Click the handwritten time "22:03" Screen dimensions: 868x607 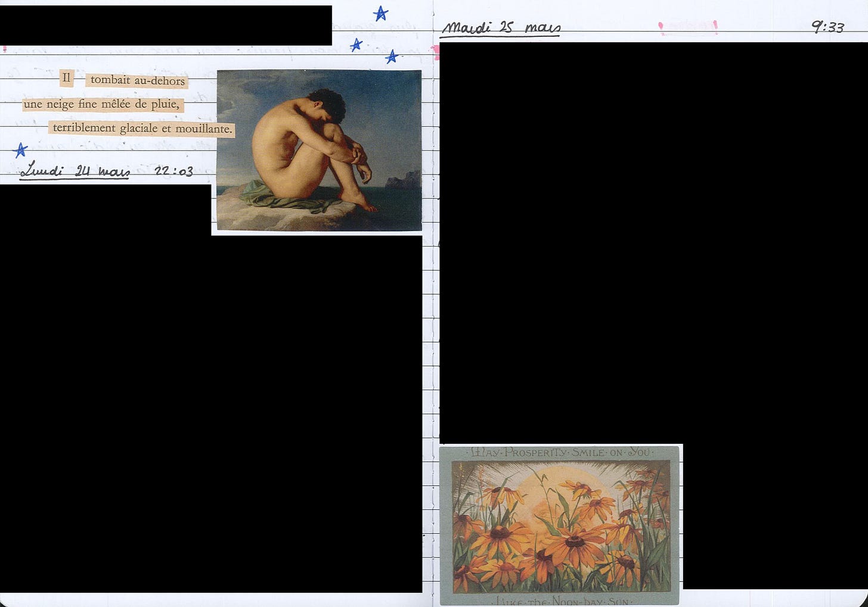173,172
